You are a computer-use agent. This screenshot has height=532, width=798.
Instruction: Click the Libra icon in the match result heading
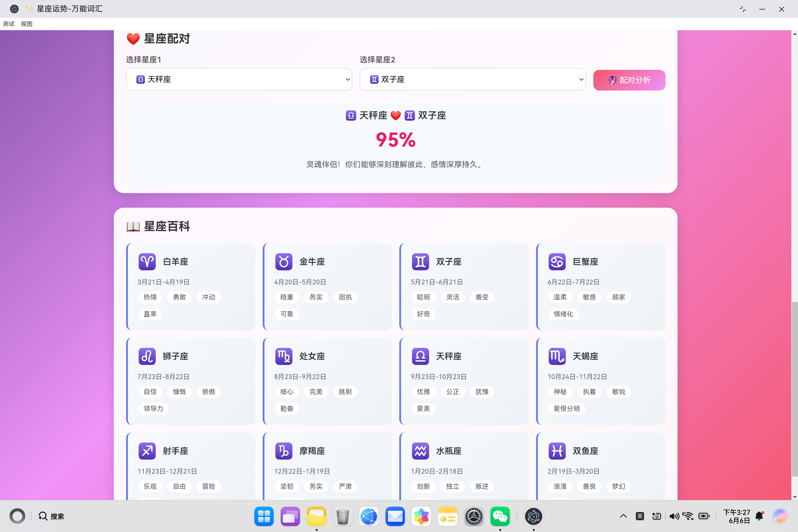click(351, 115)
